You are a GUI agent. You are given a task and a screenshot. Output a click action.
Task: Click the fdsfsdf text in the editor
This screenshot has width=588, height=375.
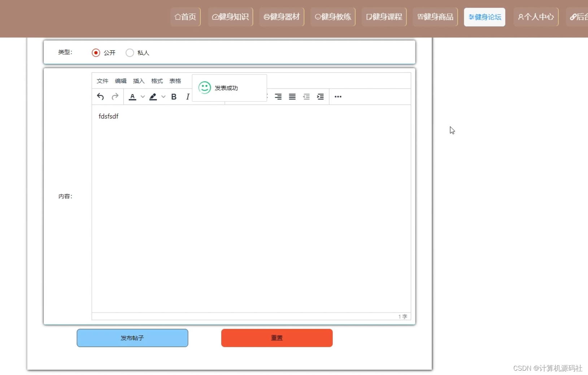click(x=109, y=116)
